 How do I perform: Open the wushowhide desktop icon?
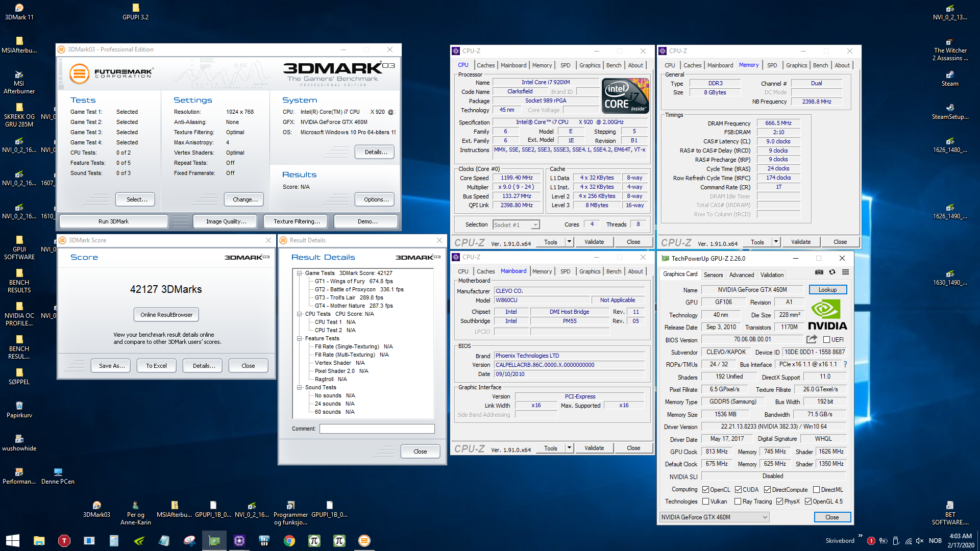19,443
